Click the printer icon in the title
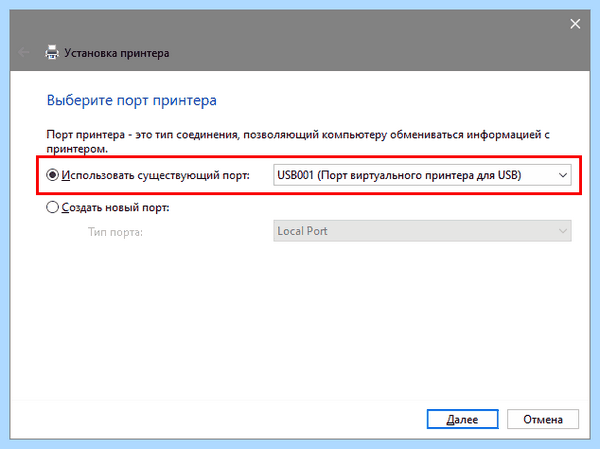This screenshot has height=449, width=600. click(x=52, y=52)
